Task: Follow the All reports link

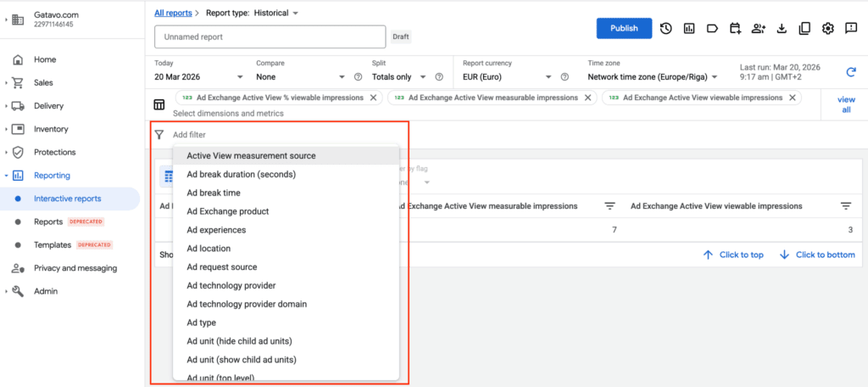Action: tap(173, 13)
